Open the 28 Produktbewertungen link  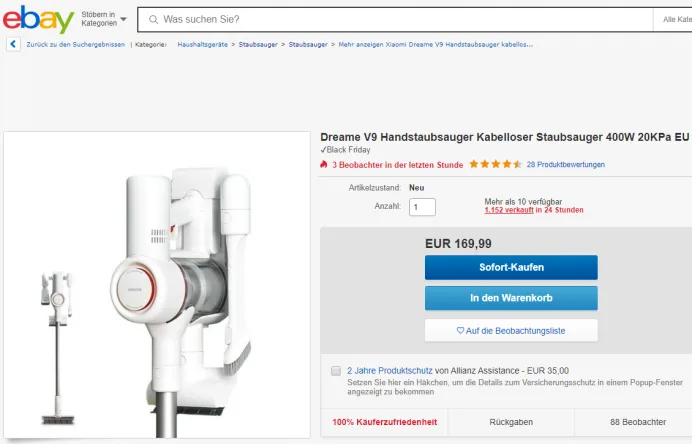coord(567,164)
